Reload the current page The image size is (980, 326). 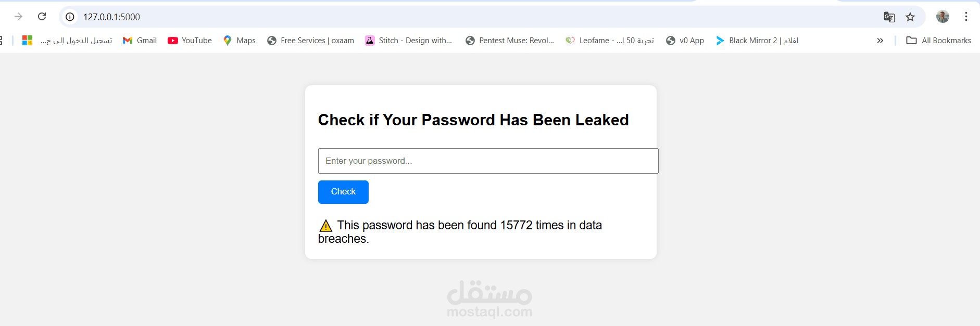(x=42, y=17)
